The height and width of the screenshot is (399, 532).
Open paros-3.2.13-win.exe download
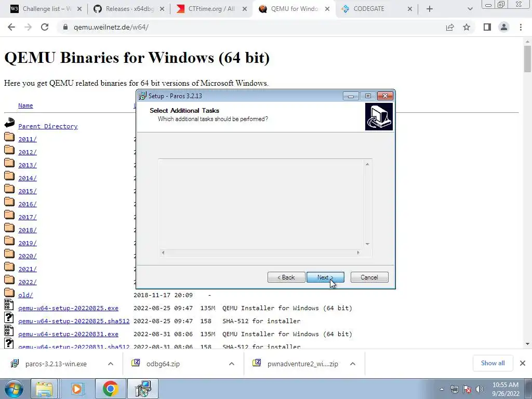tap(56, 364)
